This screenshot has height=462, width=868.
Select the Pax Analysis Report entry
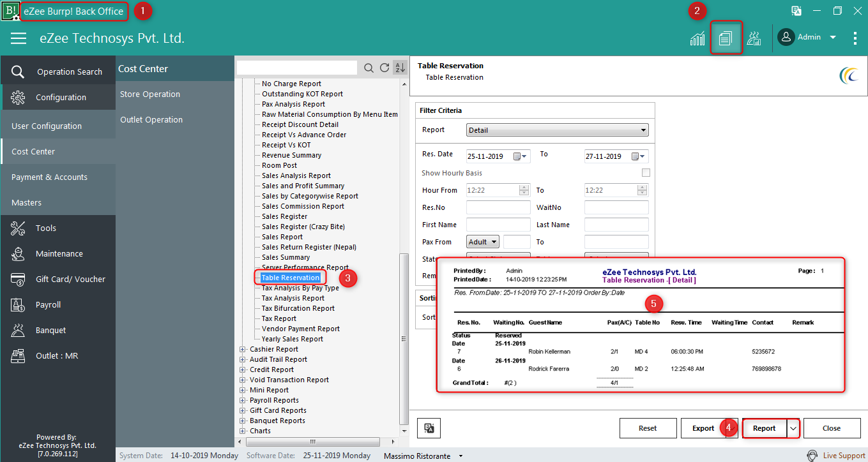293,104
